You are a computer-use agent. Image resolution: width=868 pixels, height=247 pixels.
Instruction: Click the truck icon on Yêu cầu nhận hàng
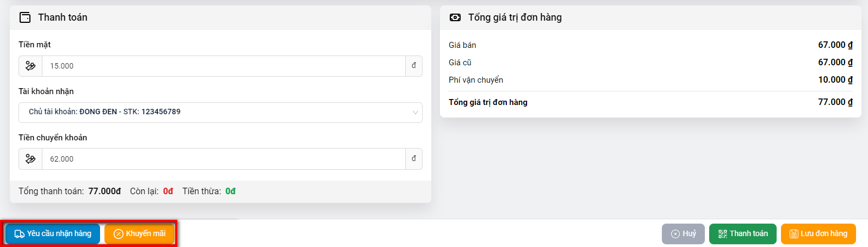[x=20, y=234]
